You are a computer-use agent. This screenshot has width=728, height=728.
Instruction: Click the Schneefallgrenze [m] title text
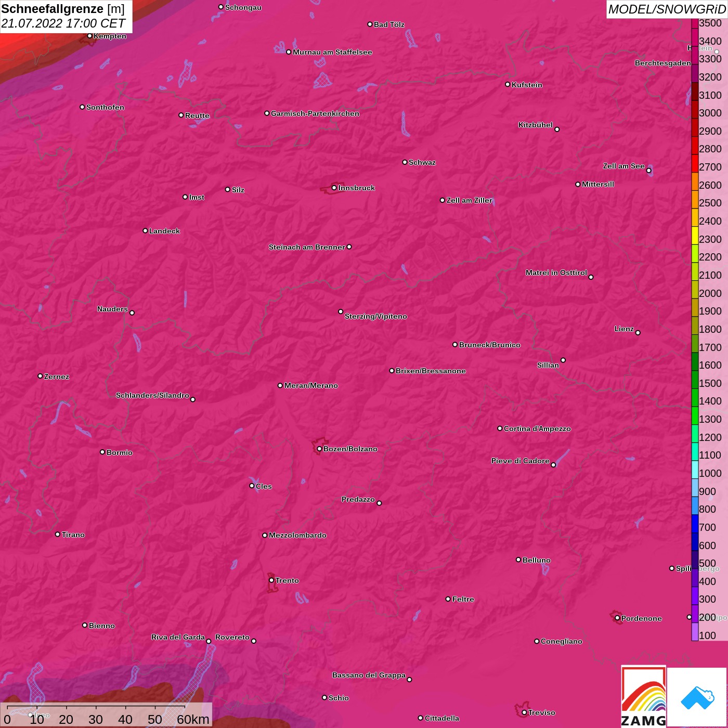point(63,9)
